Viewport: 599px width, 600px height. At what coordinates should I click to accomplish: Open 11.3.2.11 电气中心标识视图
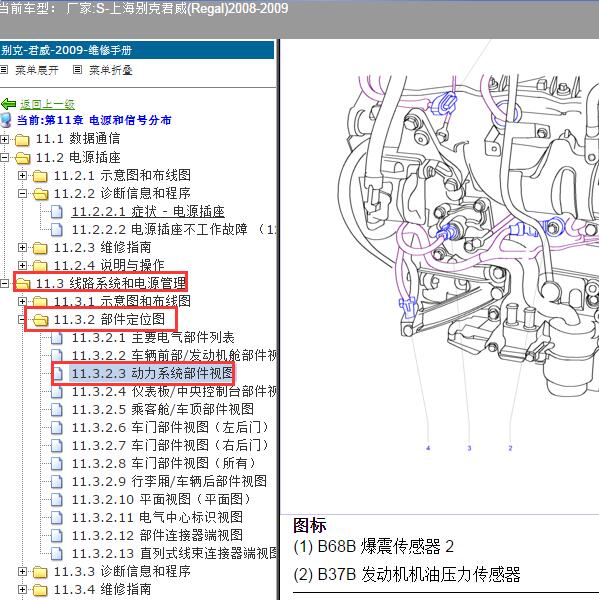tap(157, 517)
